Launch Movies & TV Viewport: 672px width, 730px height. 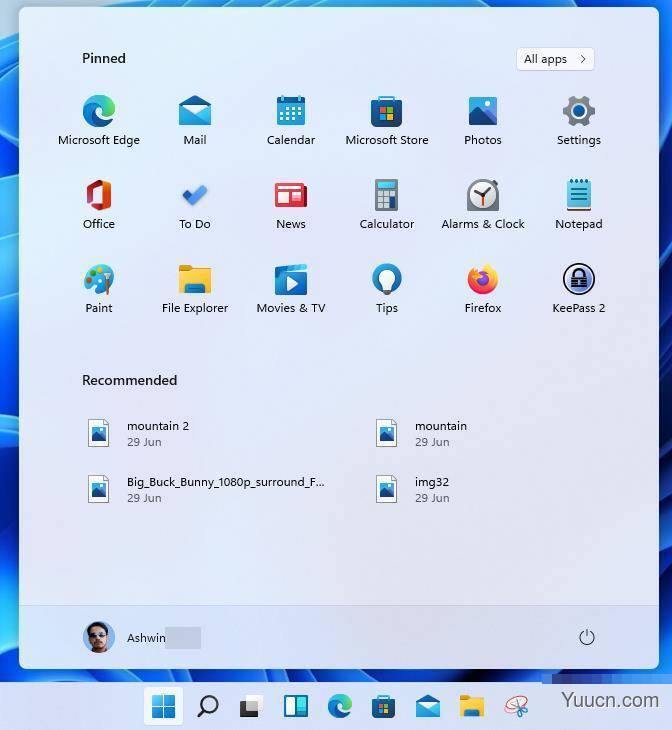291,288
